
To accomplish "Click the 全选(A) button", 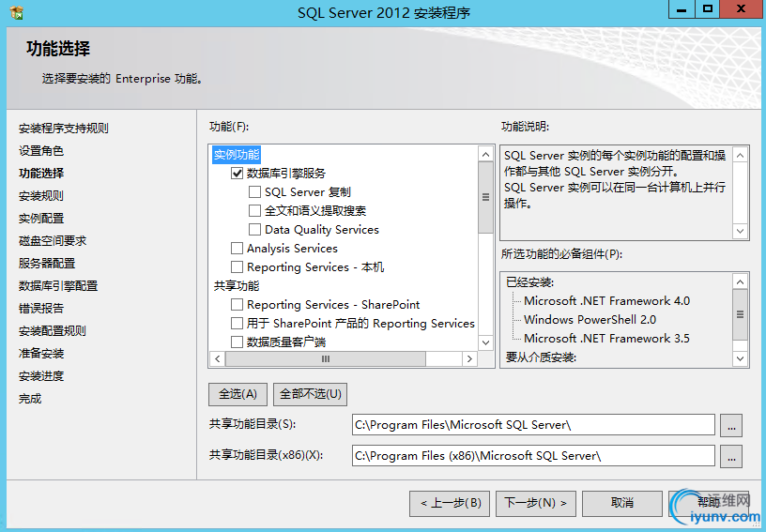I will (237, 394).
